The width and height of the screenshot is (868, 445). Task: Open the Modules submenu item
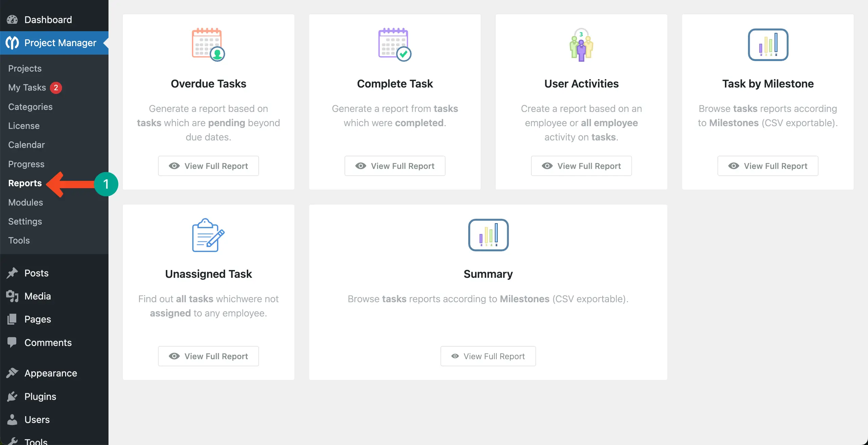pos(25,202)
